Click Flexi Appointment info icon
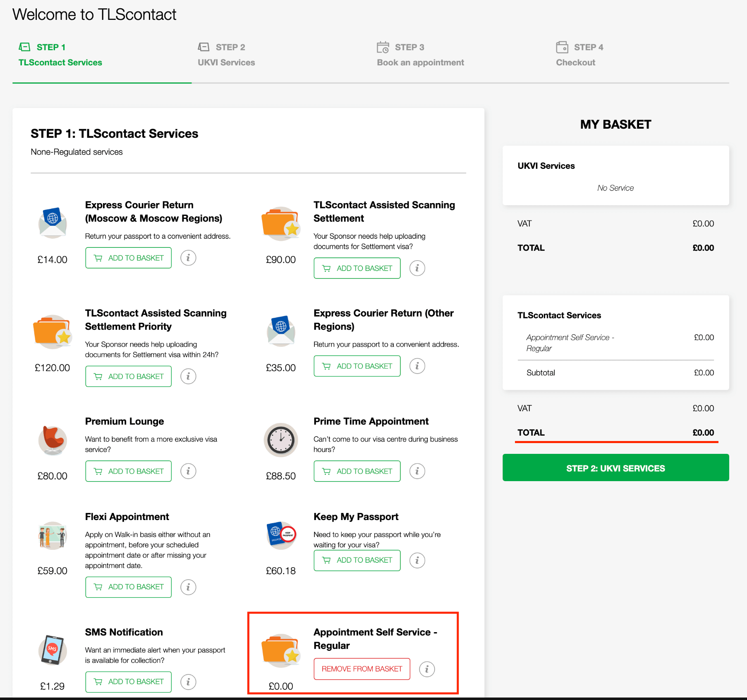747x700 pixels. (x=188, y=587)
